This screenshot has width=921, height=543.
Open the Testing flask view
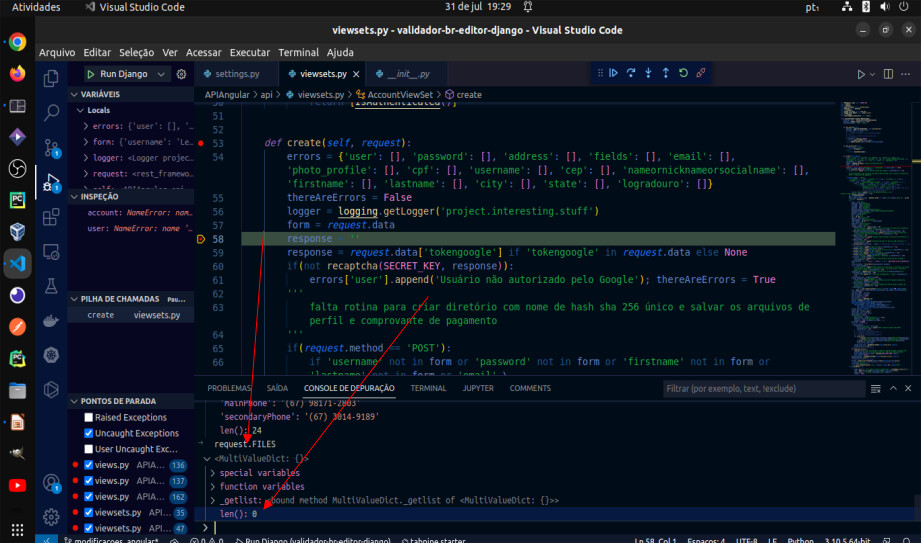[51, 286]
